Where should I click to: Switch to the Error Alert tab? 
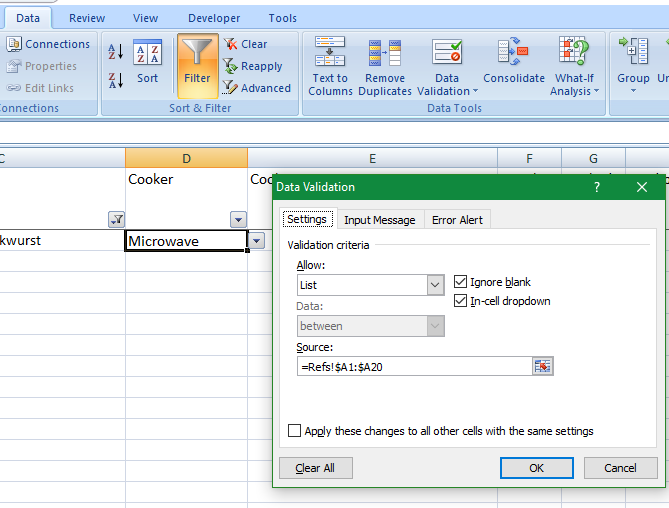(457, 220)
